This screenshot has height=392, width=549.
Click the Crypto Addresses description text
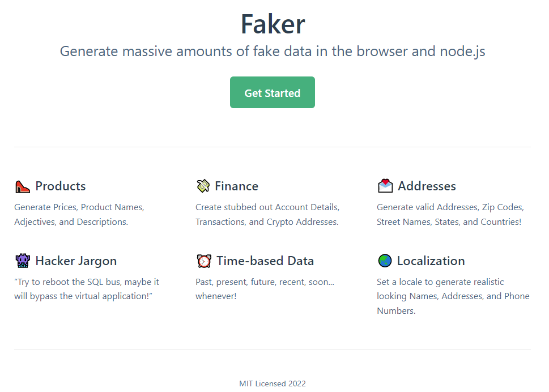point(267,215)
